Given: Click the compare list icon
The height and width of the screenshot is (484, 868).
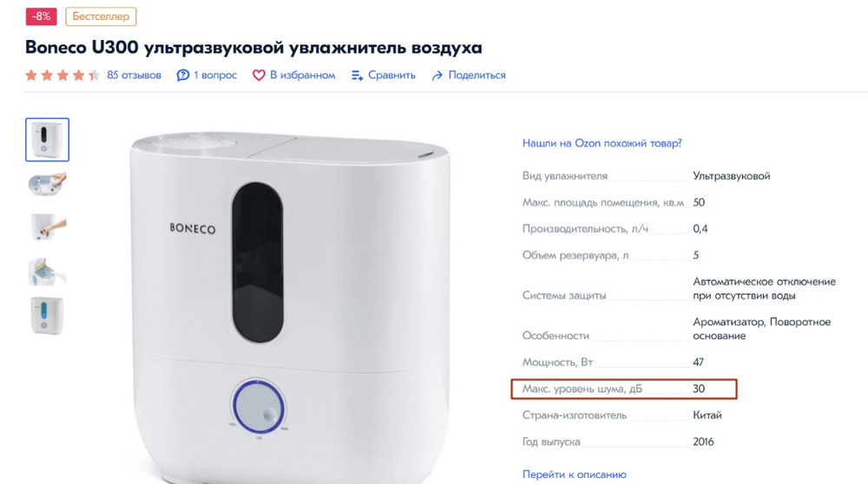Looking at the screenshot, I should click(x=357, y=75).
